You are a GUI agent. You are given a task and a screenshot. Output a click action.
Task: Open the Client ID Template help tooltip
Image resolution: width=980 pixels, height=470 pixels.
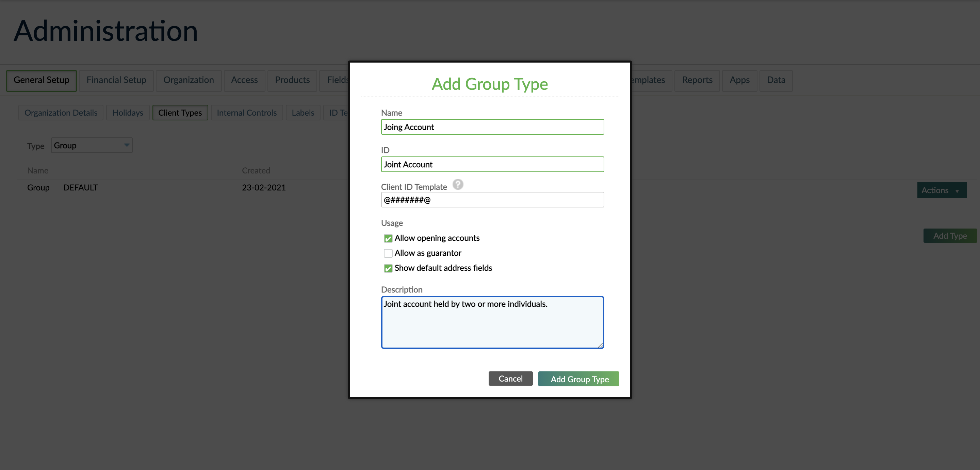[x=458, y=185]
